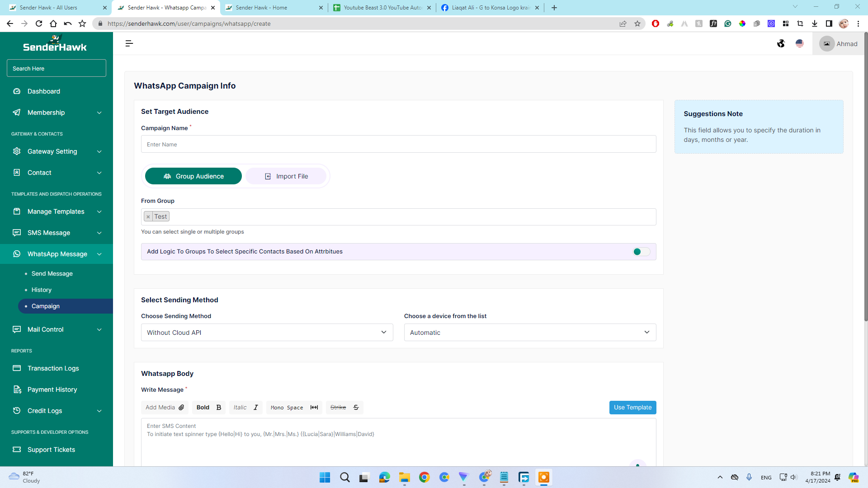Viewport: 868px width, 488px height.
Task: Click the italic I formatting icon
Action: (x=256, y=408)
